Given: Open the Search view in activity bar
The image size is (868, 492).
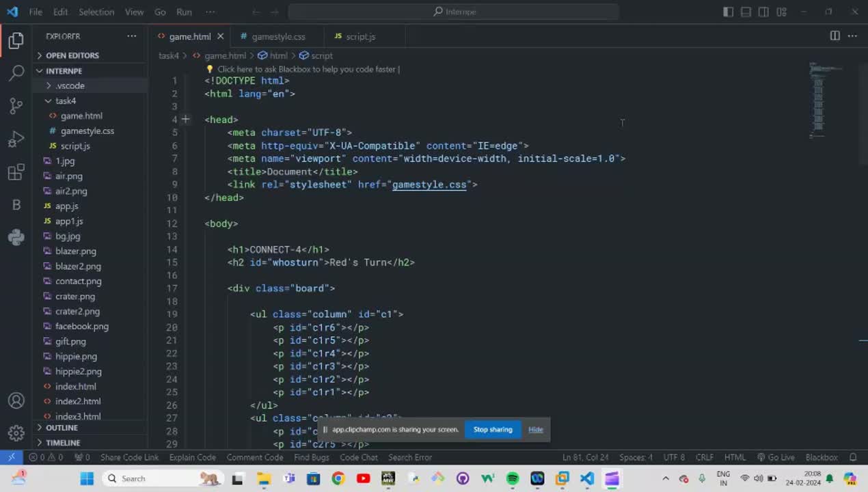Looking at the screenshot, I should 16,73.
